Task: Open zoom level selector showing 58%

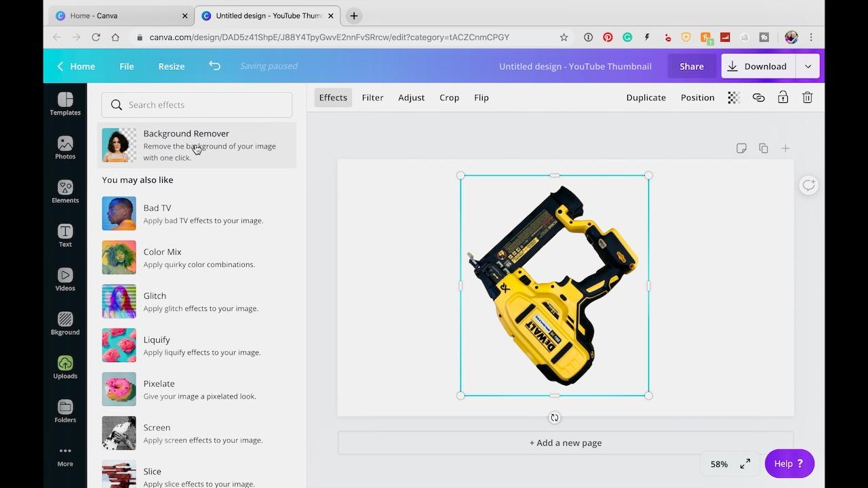Action: point(719,464)
